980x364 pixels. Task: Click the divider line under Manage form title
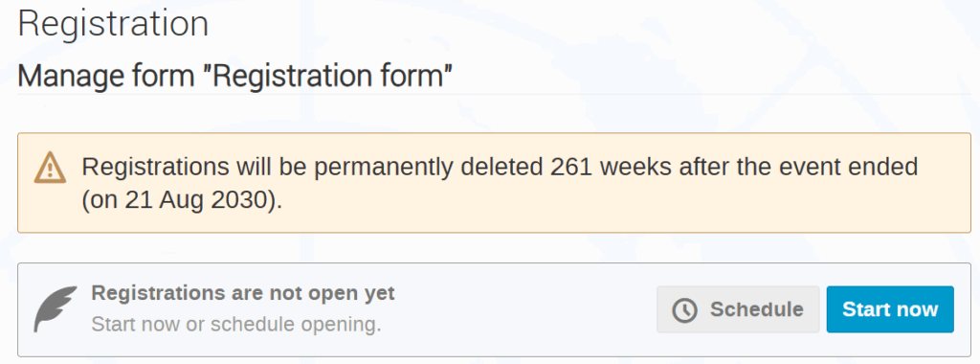[494, 95]
